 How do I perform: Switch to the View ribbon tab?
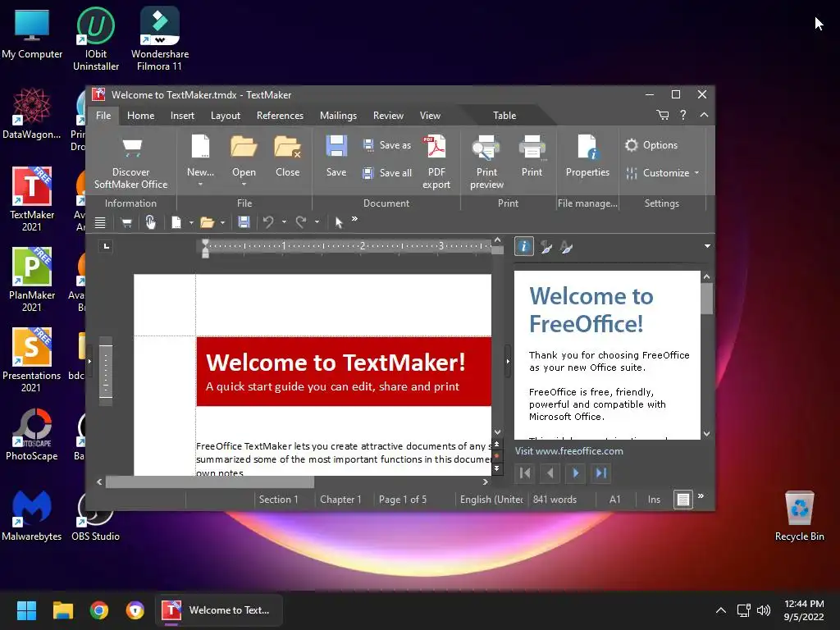(430, 116)
